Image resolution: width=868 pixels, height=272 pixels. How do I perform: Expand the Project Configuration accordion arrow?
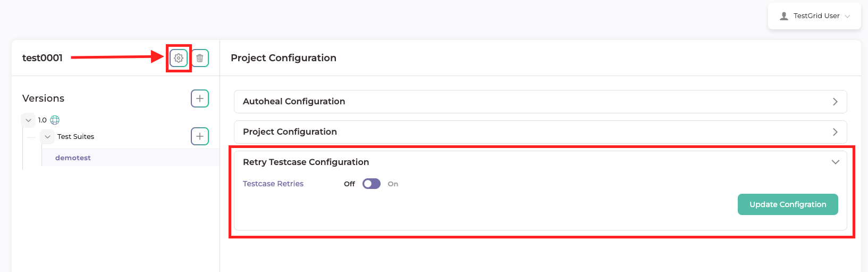point(835,132)
